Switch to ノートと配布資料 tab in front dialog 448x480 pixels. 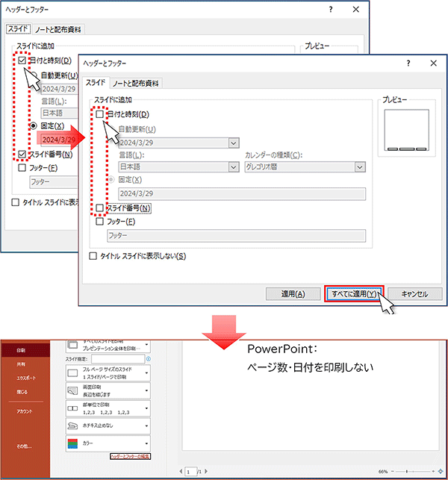coord(137,83)
